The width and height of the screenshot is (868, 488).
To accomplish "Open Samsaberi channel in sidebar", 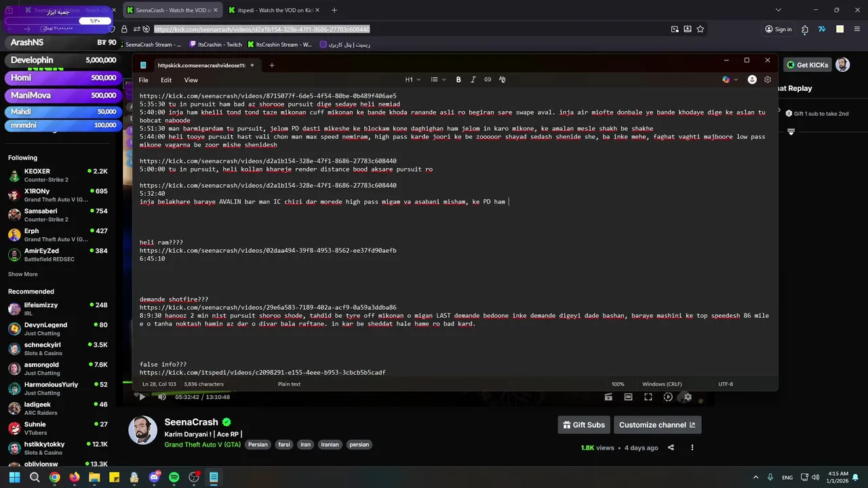I will (x=58, y=215).
